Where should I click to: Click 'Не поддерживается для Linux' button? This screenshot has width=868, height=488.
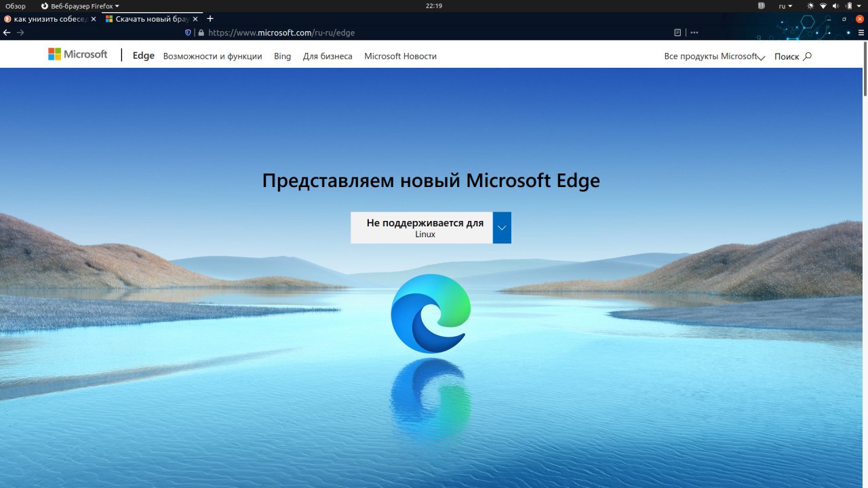tap(422, 228)
